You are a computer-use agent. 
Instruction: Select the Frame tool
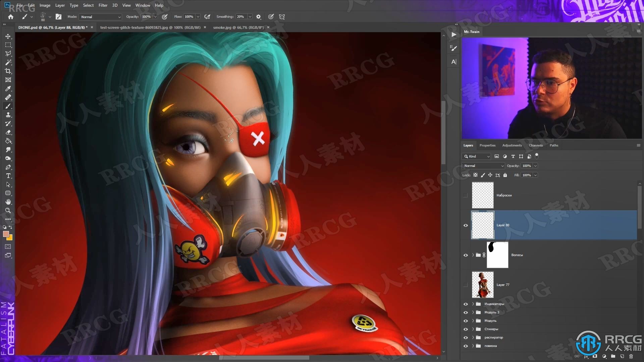pos(8,80)
